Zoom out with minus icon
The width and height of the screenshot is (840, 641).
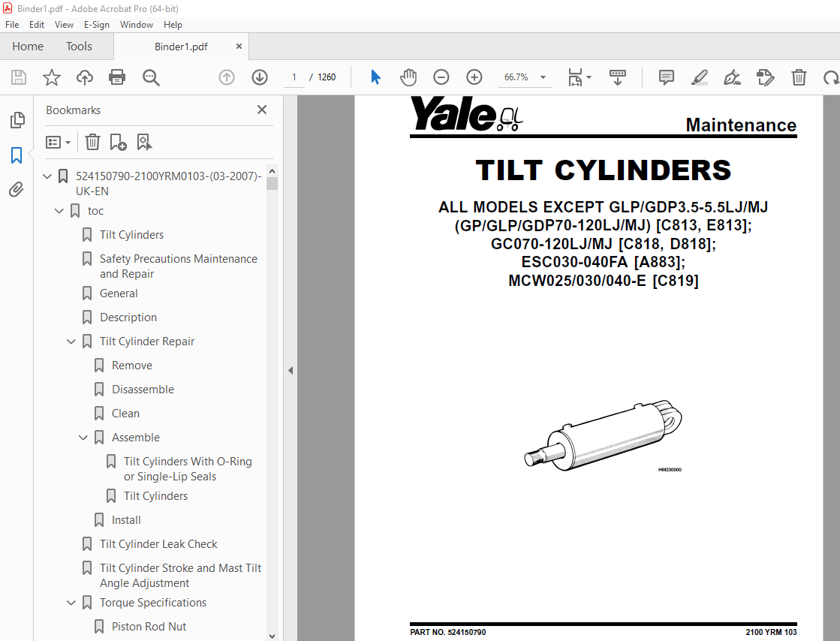point(441,77)
